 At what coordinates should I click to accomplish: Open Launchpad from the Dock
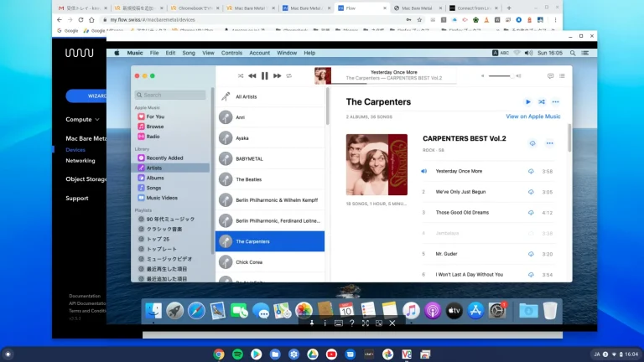click(x=175, y=311)
